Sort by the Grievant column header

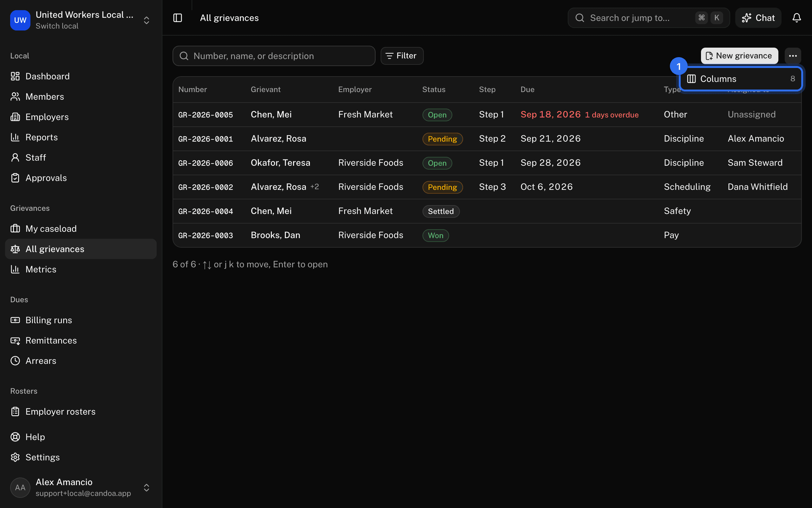pyautogui.click(x=265, y=89)
